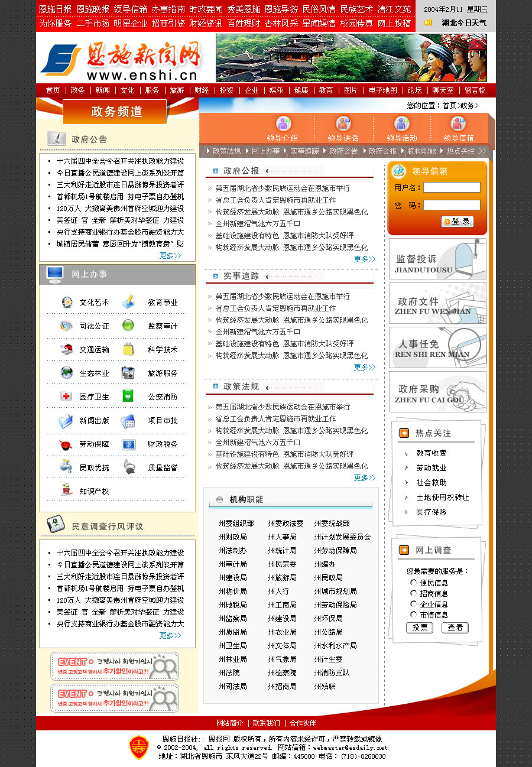Show 更多 in the 政府公告 sidebar box
The width and height of the screenshot is (532, 767).
[x=170, y=255]
